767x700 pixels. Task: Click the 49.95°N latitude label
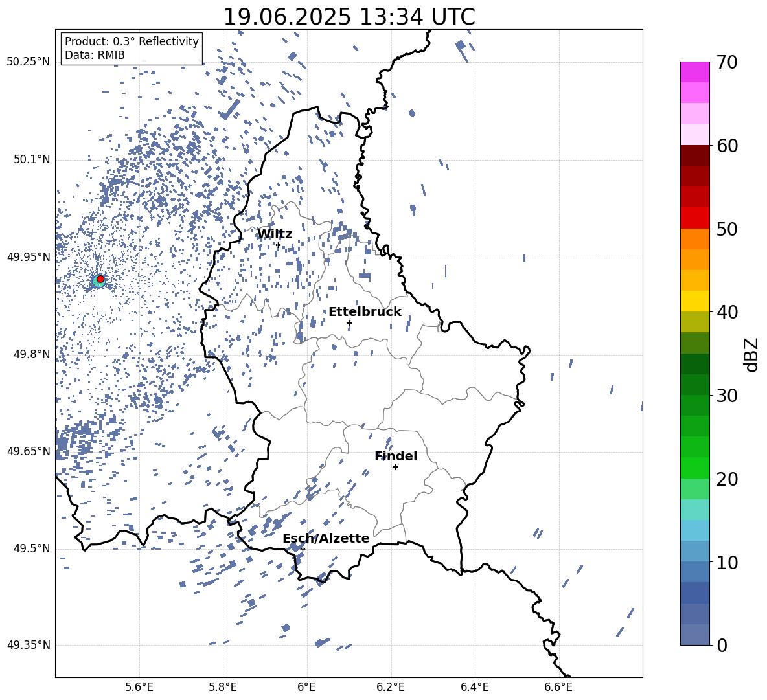29,257
